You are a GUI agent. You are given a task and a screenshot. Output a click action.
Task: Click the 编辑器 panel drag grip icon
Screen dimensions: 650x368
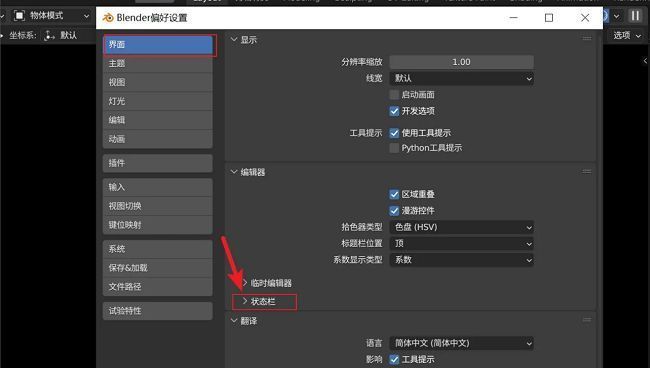coord(587,171)
